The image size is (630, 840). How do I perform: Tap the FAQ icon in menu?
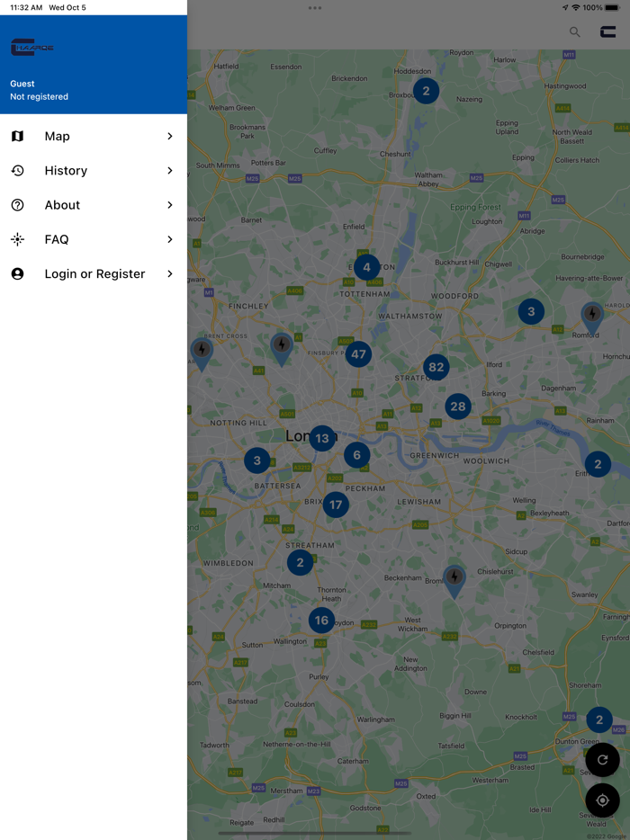tap(17, 239)
